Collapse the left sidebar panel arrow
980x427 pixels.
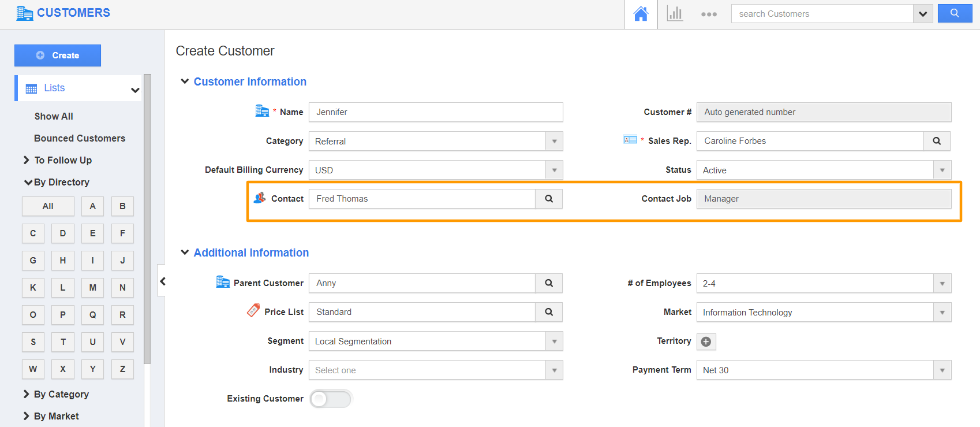[162, 281]
